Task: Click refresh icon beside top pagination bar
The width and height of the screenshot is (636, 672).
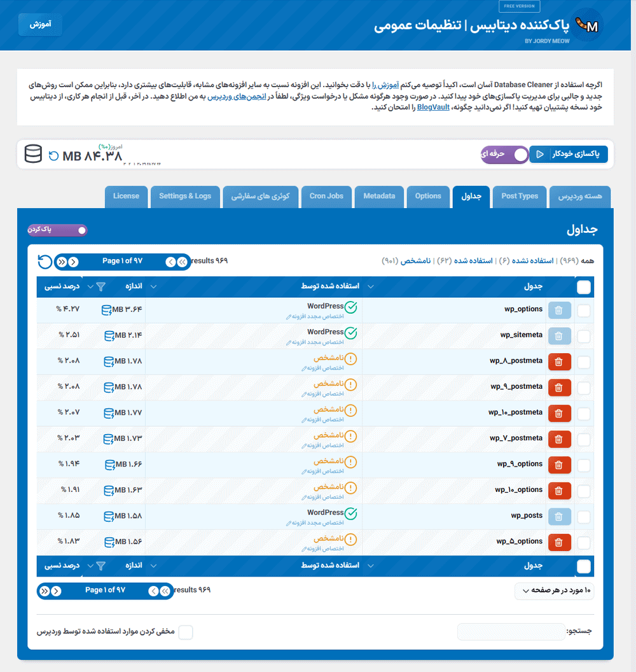Action: 45,262
